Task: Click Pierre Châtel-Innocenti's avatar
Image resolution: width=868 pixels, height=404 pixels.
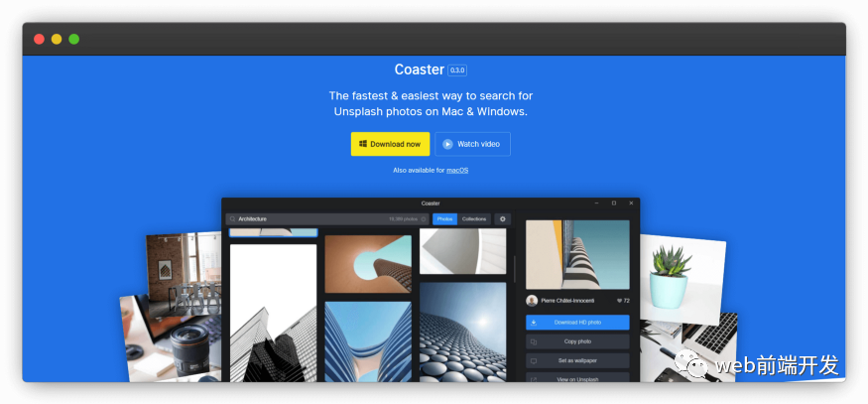Action: coord(532,301)
